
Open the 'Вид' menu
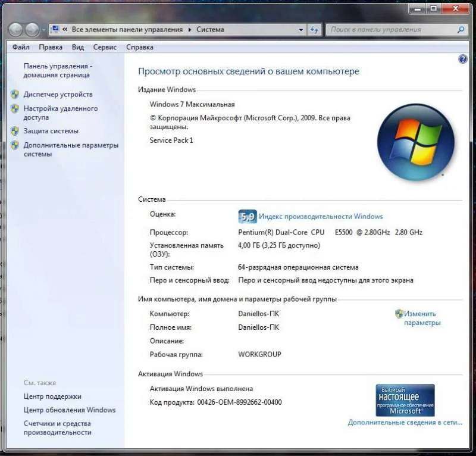click(78, 47)
